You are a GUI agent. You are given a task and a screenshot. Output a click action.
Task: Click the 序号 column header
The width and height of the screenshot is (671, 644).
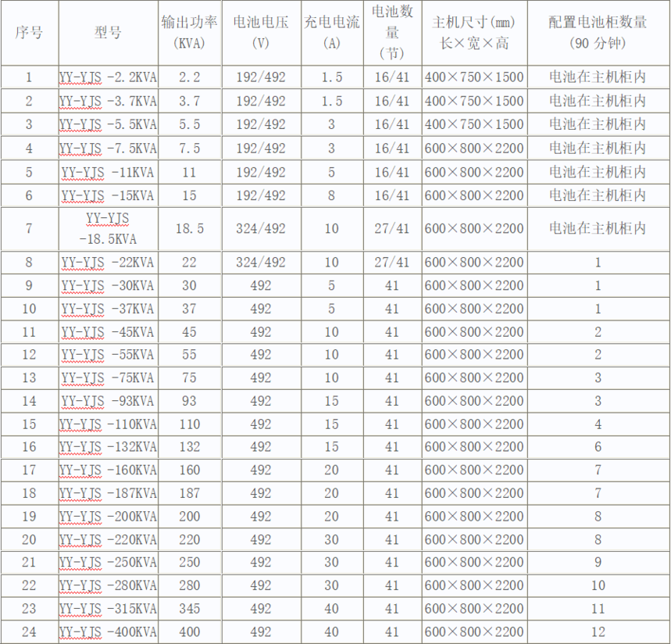click(x=30, y=33)
